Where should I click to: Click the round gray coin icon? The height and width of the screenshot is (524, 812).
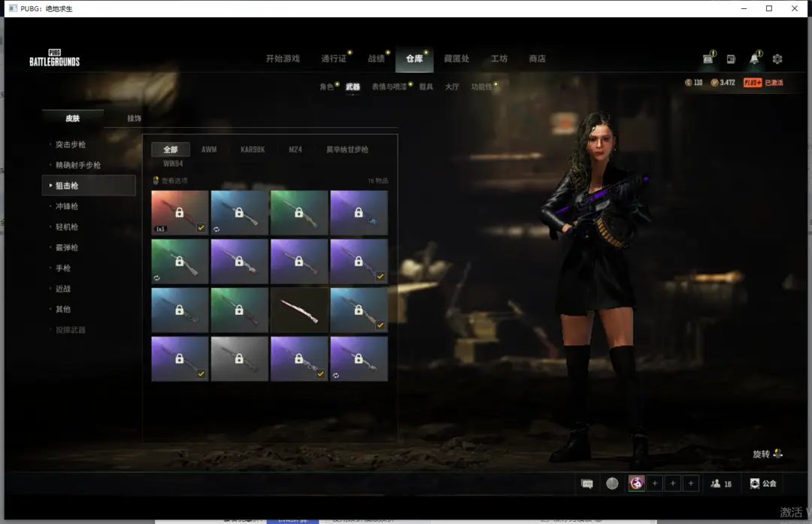pos(612,483)
